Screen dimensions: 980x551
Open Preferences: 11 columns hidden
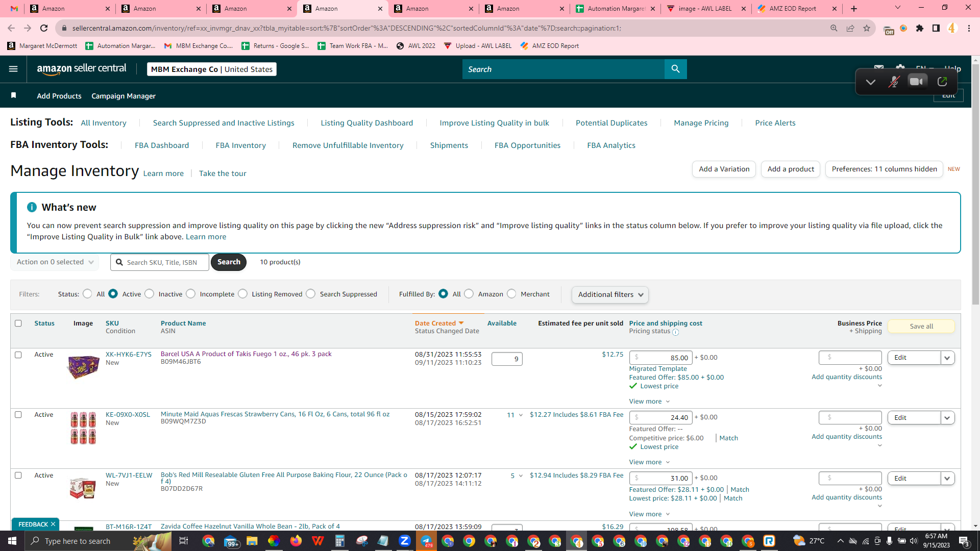point(884,169)
